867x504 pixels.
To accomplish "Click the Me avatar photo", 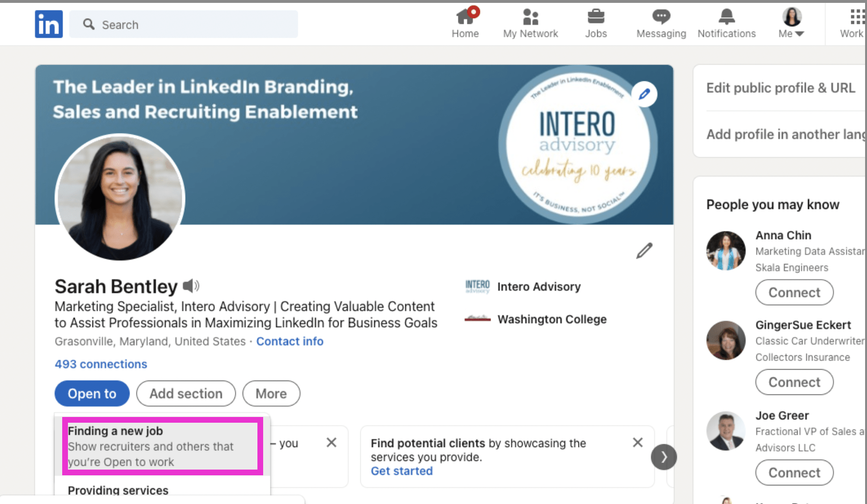I will tap(792, 17).
